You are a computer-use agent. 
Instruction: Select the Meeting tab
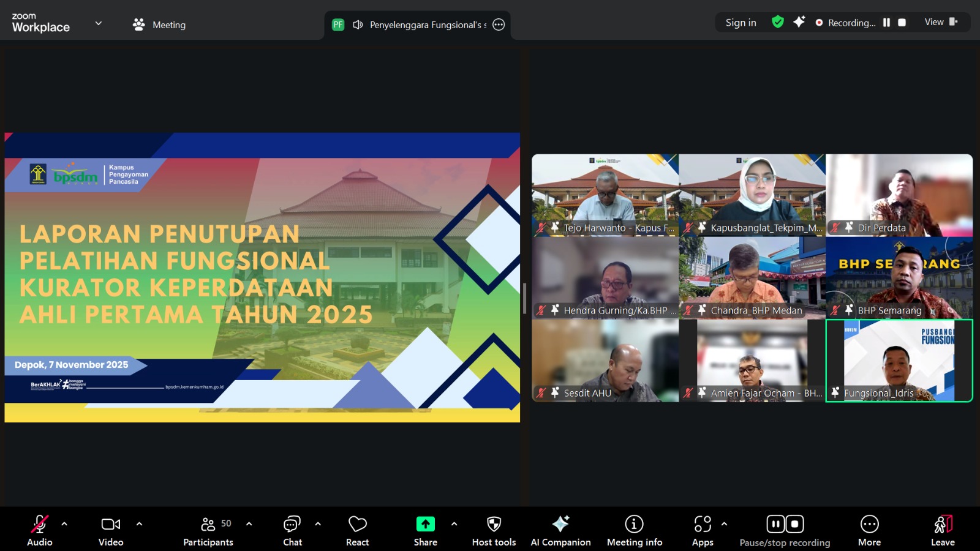point(159,24)
